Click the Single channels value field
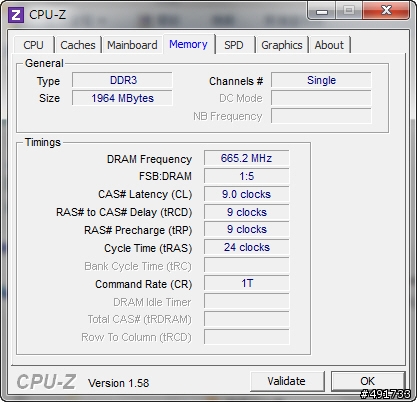 point(321,80)
